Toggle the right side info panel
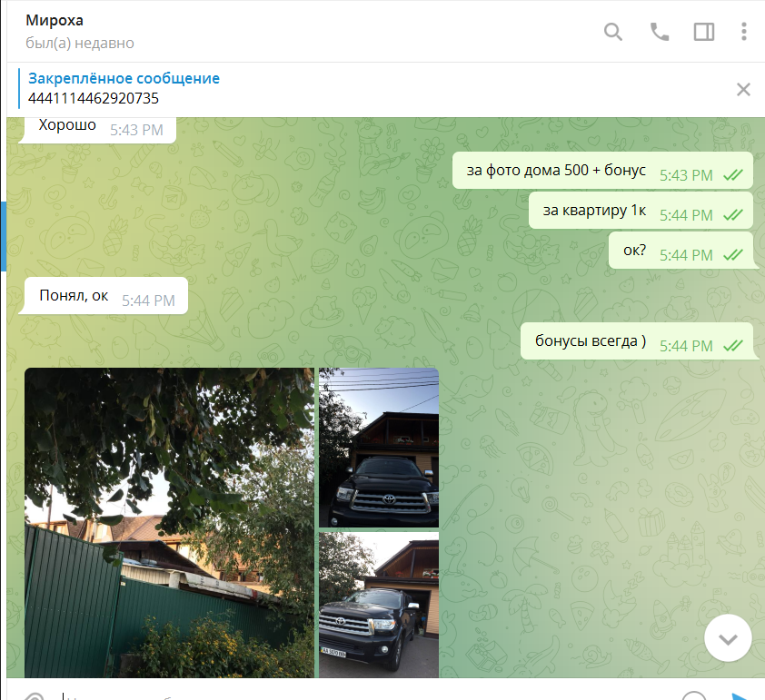Image resolution: width=765 pixels, height=700 pixels. coord(703,32)
